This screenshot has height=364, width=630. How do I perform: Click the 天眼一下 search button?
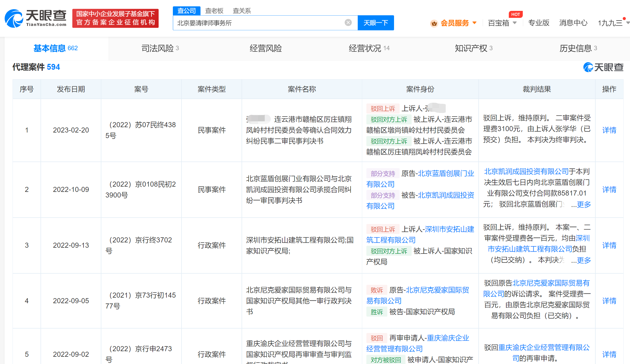coord(376,23)
